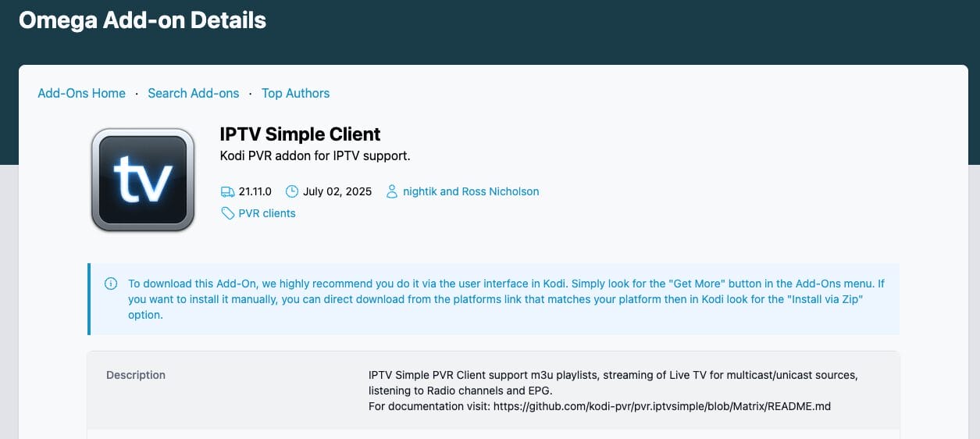Open the Top Authors link

pos(295,93)
